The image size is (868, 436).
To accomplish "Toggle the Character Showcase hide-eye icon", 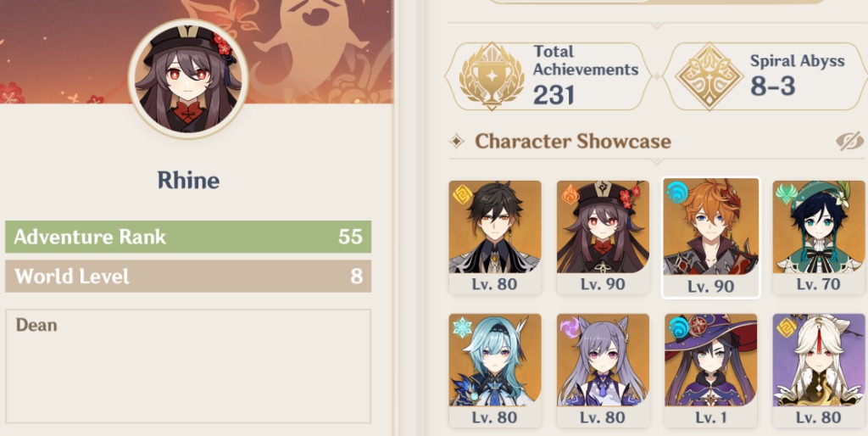I will click(x=849, y=142).
